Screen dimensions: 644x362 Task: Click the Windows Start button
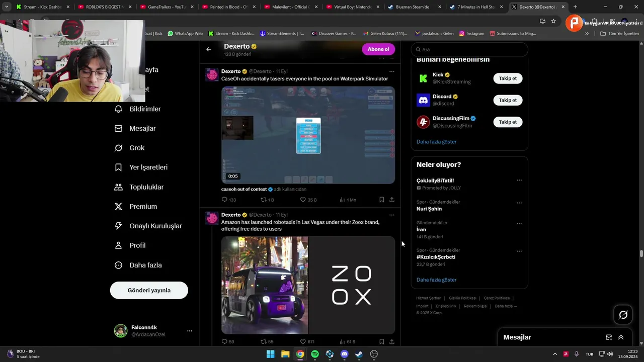(270, 354)
